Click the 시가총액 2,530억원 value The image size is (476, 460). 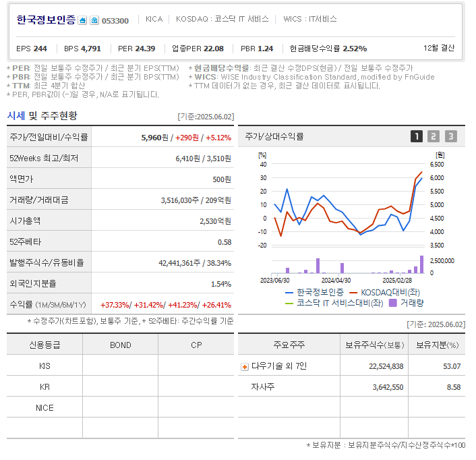coord(215,221)
